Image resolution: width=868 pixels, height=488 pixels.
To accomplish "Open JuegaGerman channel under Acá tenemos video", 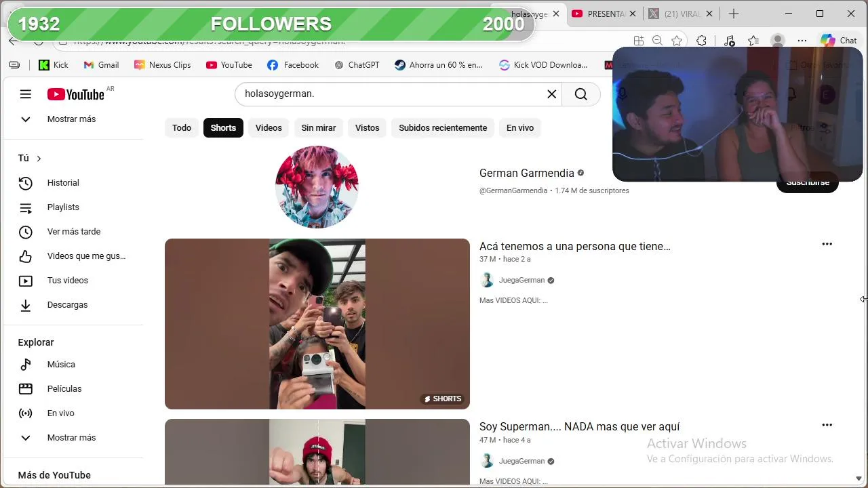I will (x=522, y=281).
